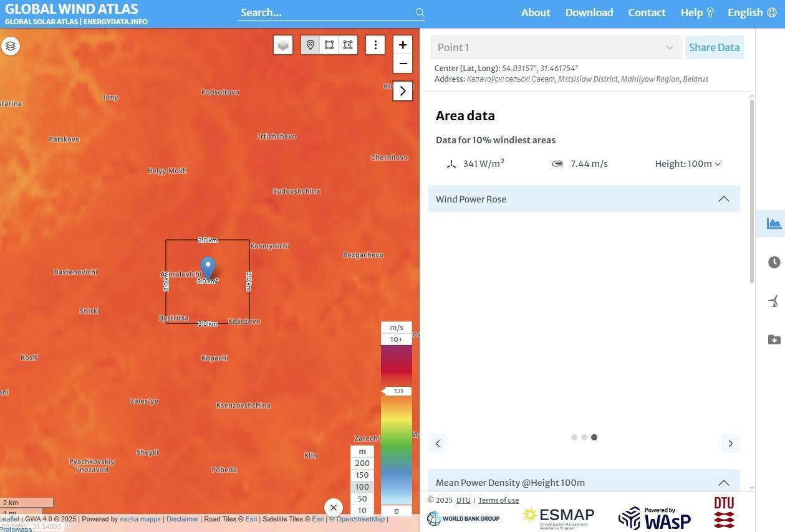Open the Download menu item
Screen dimensions: 785x532
[x=589, y=12]
